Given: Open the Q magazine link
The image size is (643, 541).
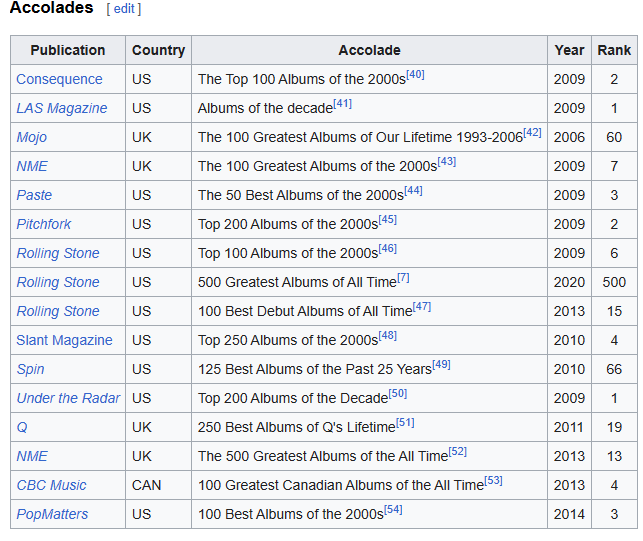Looking at the screenshot, I should 22,427.
